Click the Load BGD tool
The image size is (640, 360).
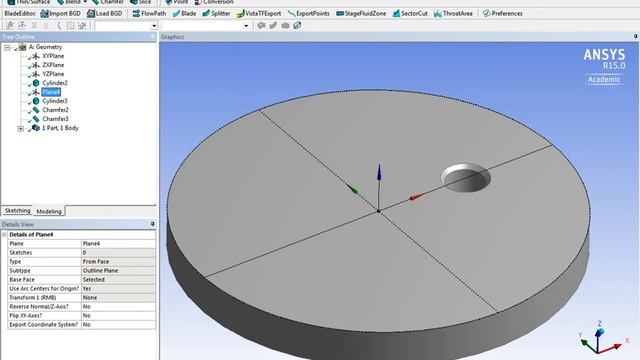(x=104, y=13)
